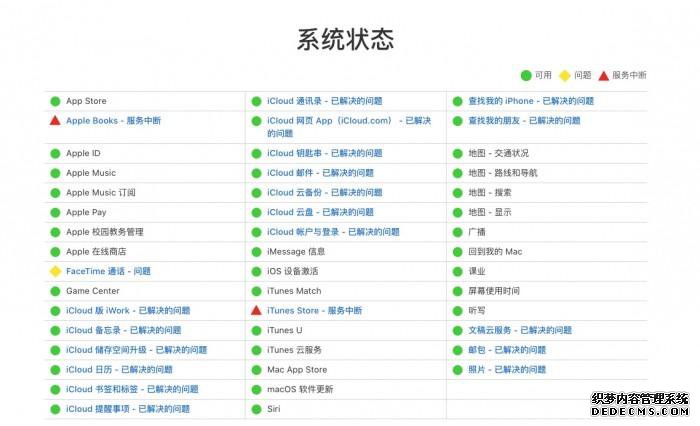
Task: Click the green status dot beside Apple Pay
Action: click(55, 213)
